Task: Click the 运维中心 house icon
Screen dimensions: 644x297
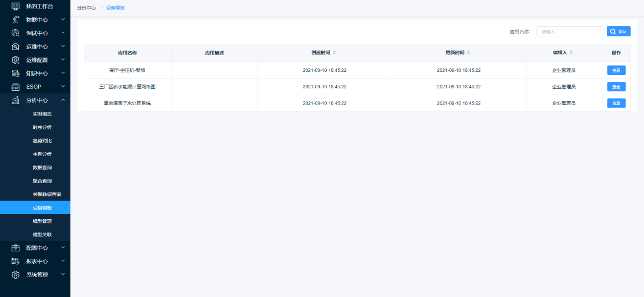Action: [15, 47]
